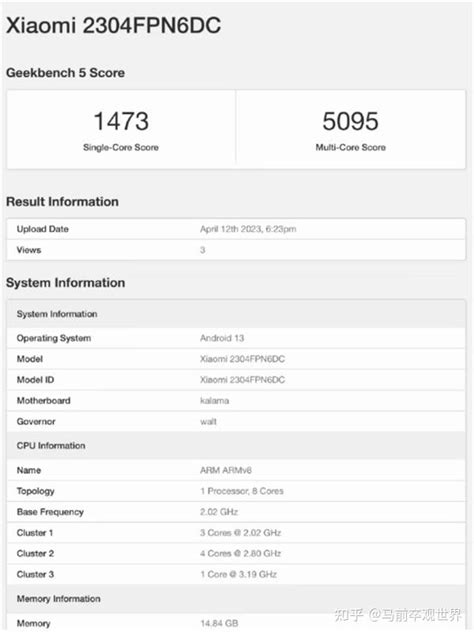Click the Views label
This screenshot has width=474, height=635.
coord(29,250)
